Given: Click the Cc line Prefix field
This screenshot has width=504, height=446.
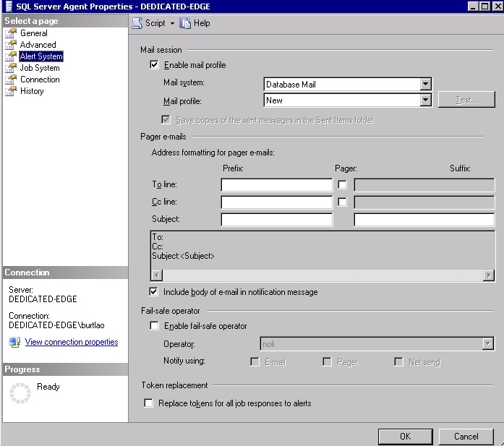Looking at the screenshot, I should pos(277,202).
